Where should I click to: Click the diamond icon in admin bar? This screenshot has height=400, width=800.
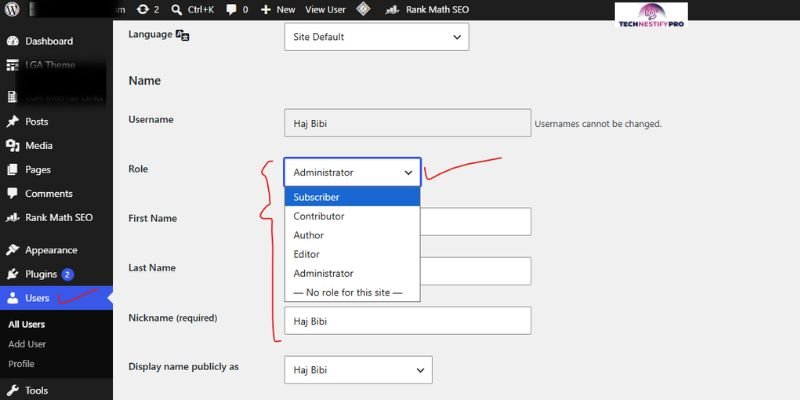pos(363,9)
